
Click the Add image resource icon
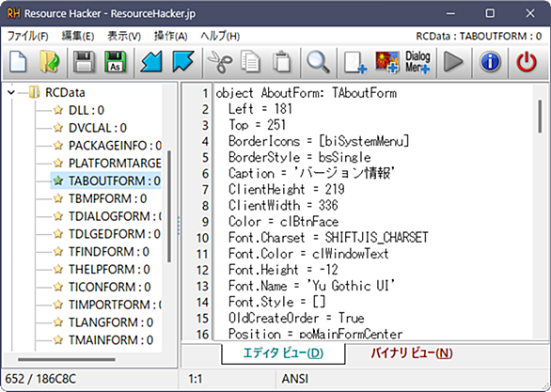(387, 62)
